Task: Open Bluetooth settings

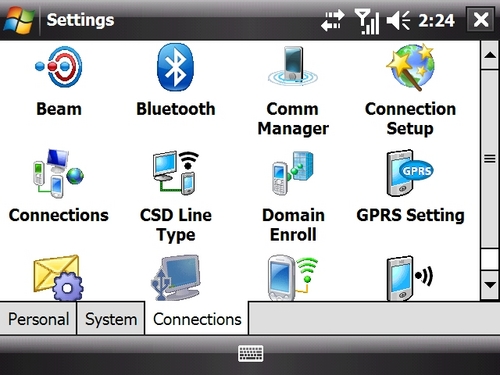Action: tap(175, 67)
